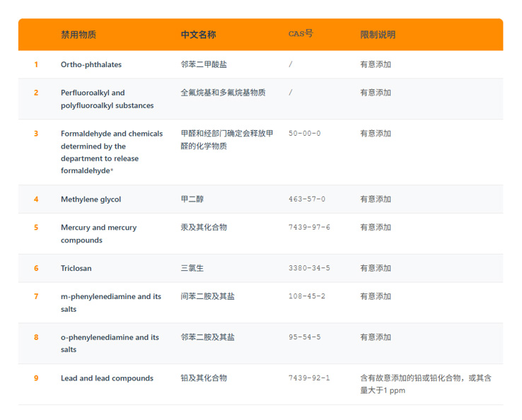Image resolution: width=522 pixels, height=420 pixels.
Task: Click row number 5
Action: point(36,227)
